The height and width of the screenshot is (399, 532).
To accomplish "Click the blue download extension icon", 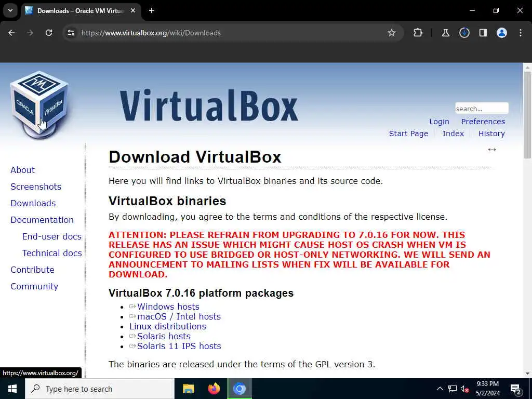I will point(464,33).
